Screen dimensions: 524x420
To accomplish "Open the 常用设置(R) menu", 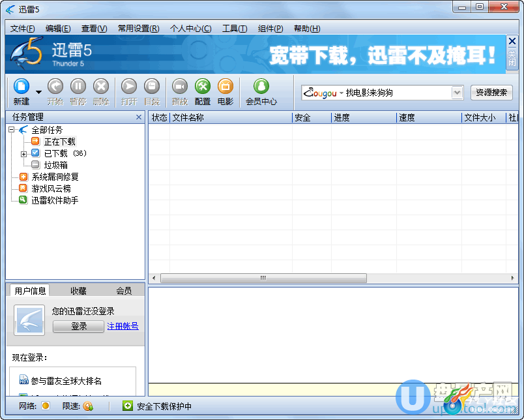I will 139,29.
